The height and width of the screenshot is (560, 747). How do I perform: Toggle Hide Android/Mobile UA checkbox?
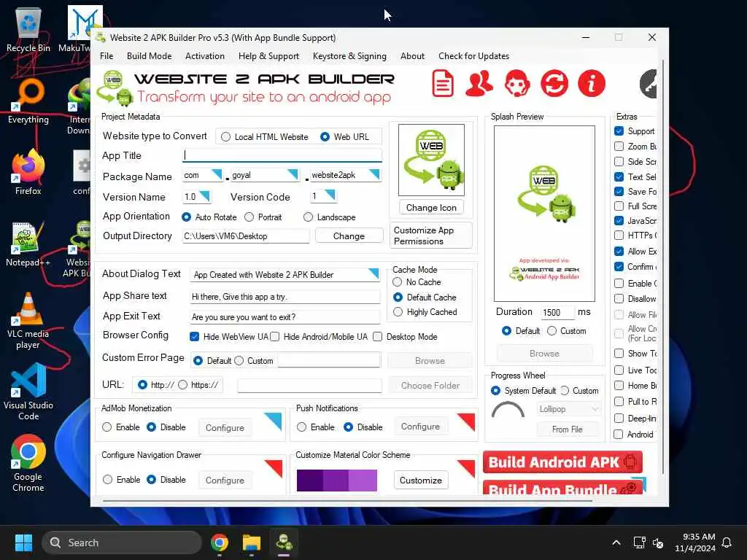275,337
